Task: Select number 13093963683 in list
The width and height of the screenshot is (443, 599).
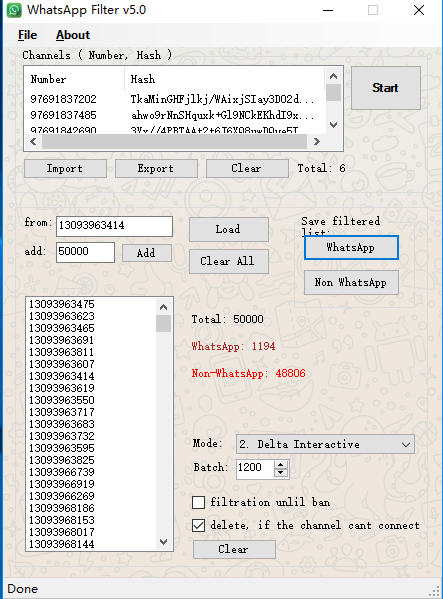Action: (x=61, y=424)
